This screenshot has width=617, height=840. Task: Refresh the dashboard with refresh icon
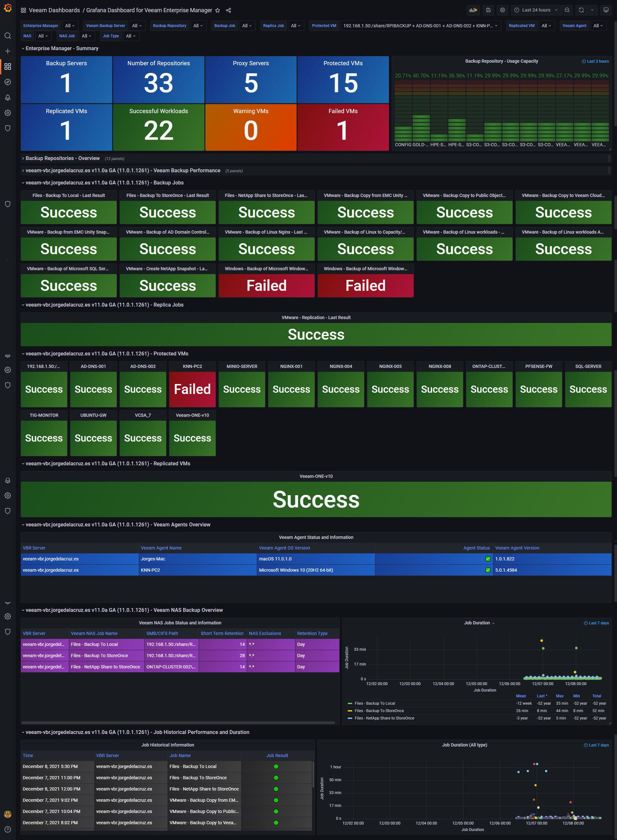(581, 10)
